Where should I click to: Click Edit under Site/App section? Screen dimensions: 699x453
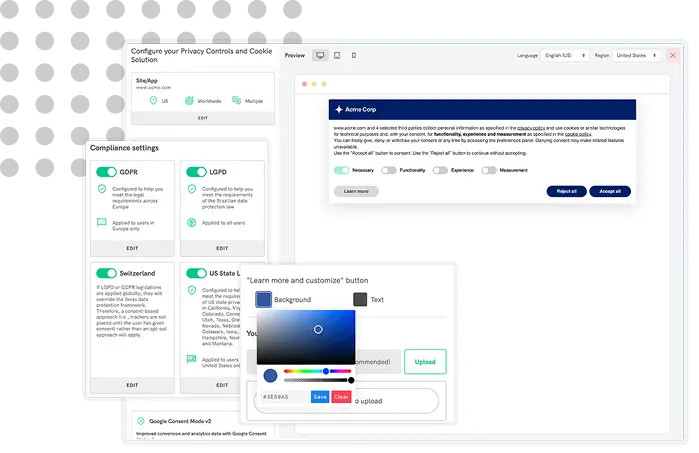click(203, 118)
